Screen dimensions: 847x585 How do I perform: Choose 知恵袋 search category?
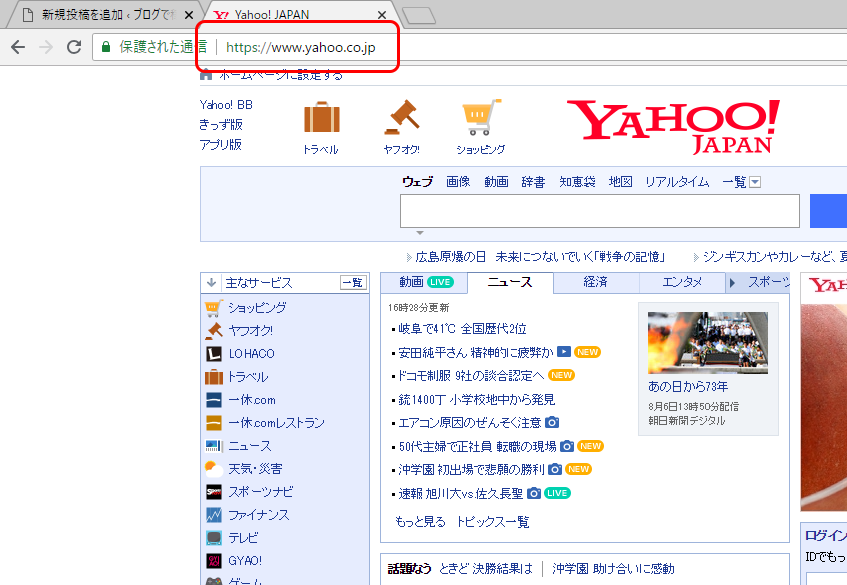(577, 182)
